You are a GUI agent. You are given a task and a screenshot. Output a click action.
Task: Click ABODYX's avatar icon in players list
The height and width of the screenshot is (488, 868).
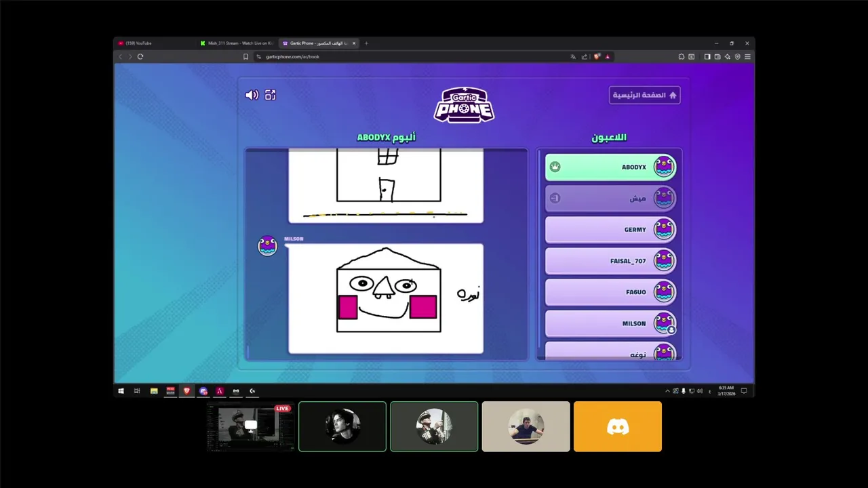pos(664,167)
